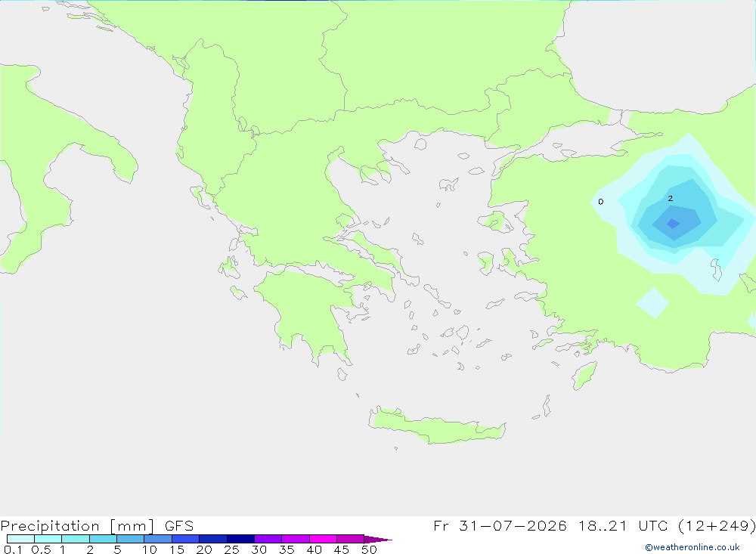Click the legend tick label '10'

coord(149,549)
